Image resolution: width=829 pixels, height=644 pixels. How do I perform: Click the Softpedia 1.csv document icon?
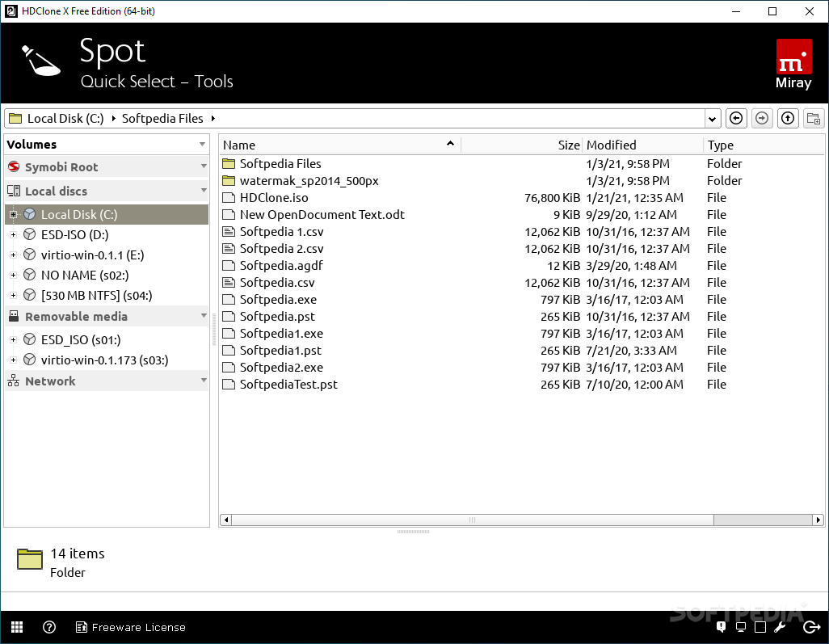click(x=229, y=232)
